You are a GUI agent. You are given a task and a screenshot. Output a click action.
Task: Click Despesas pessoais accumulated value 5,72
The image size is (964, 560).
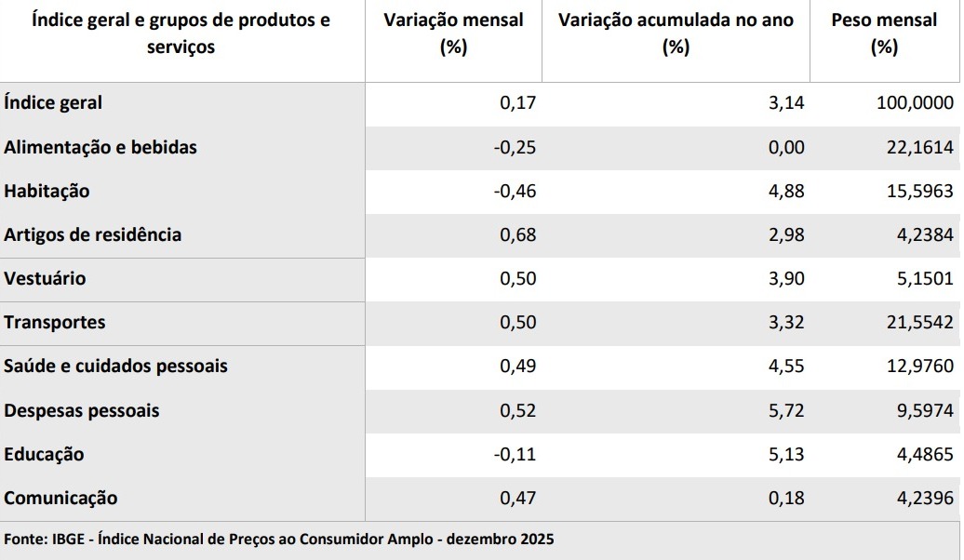tap(786, 410)
